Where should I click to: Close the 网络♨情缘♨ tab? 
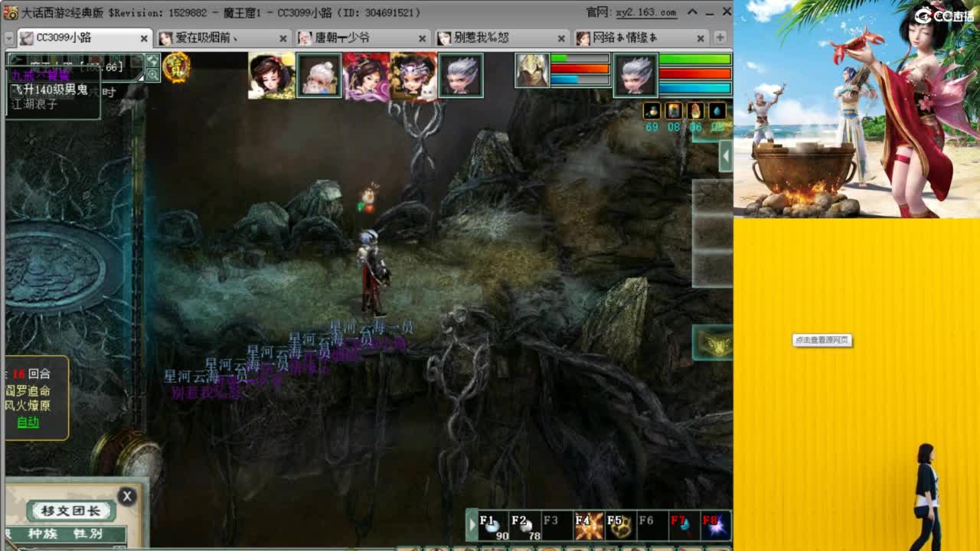click(701, 38)
